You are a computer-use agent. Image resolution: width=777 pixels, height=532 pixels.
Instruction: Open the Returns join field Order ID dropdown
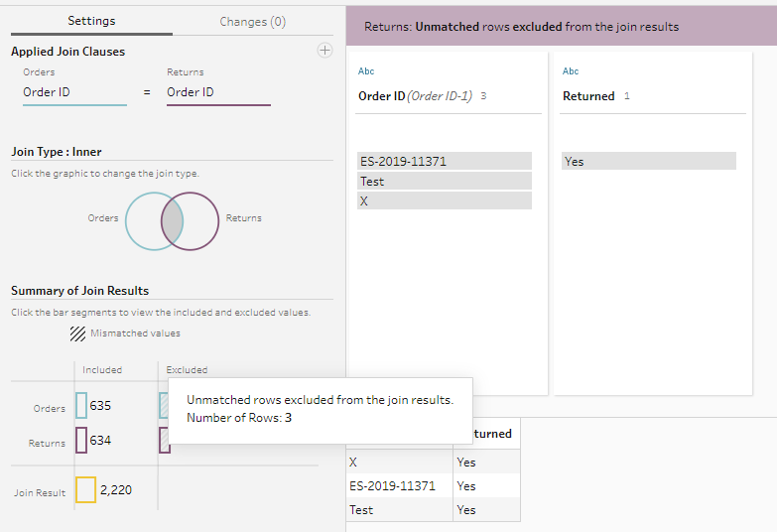tap(217, 92)
